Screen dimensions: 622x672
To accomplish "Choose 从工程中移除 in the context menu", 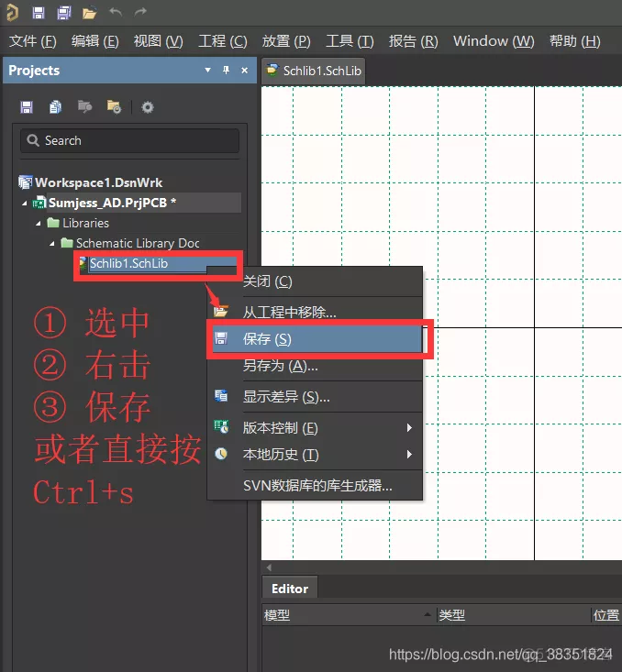I will click(x=315, y=312).
